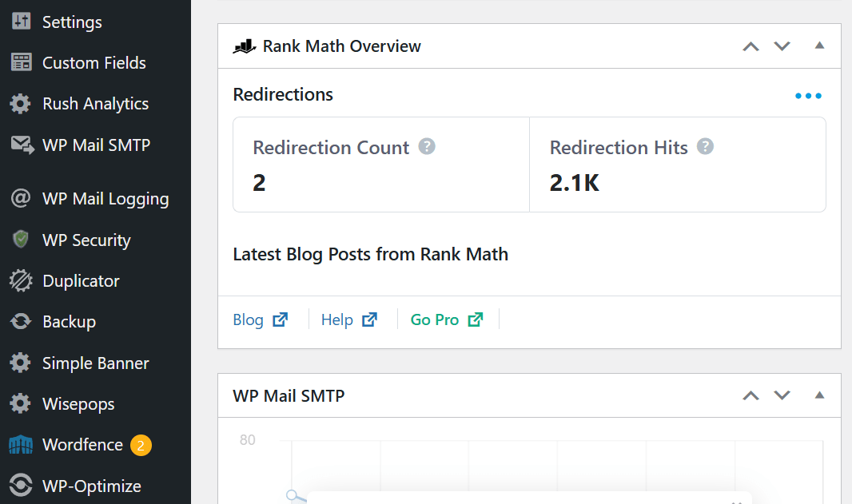Click Redirection Hits help question mark
The width and height of the screenshot is (852, 504).
[705, 147]
